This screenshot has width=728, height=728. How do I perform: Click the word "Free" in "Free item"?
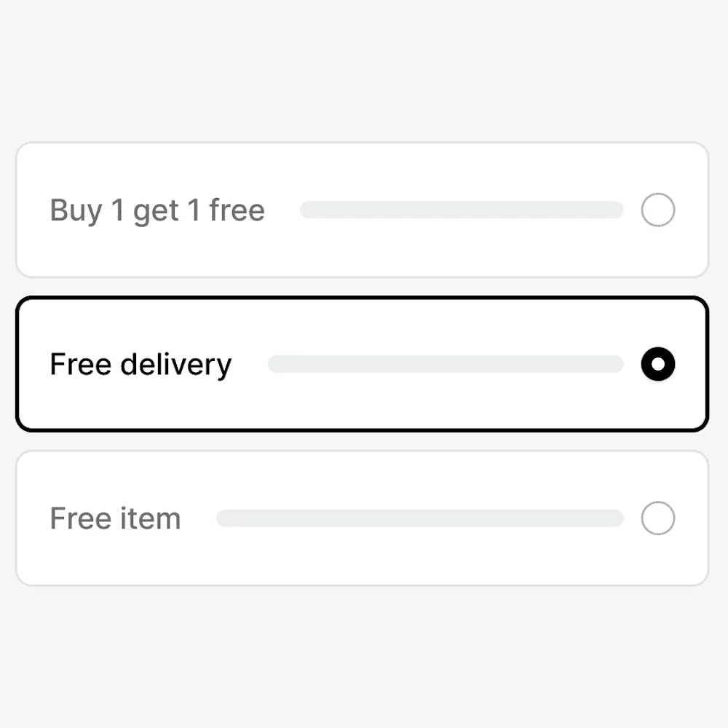pos(79,519)
